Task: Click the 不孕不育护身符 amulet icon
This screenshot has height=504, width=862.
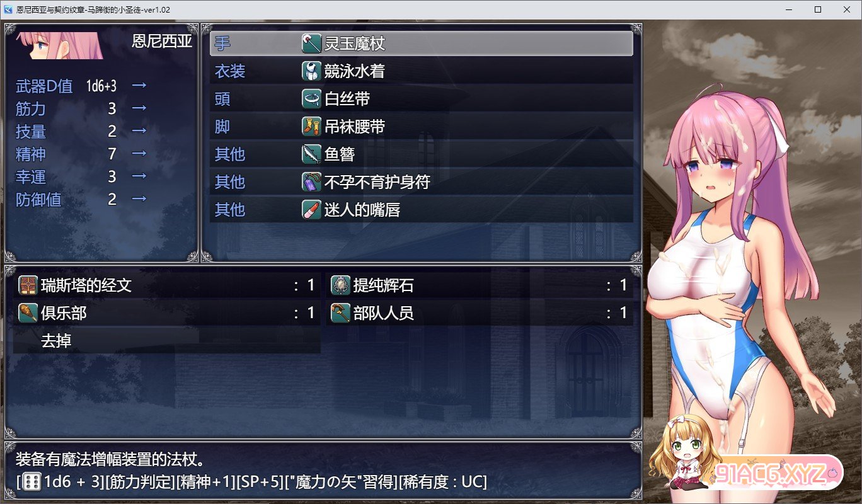Action: coord(312,182)
